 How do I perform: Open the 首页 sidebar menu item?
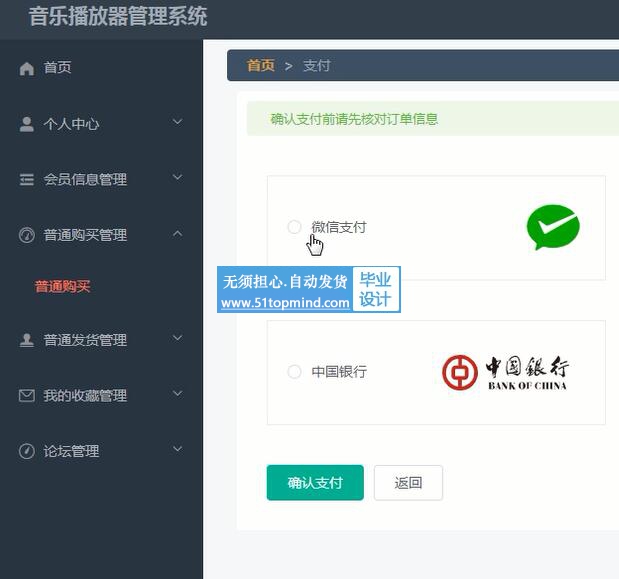[x=58, y=67]
